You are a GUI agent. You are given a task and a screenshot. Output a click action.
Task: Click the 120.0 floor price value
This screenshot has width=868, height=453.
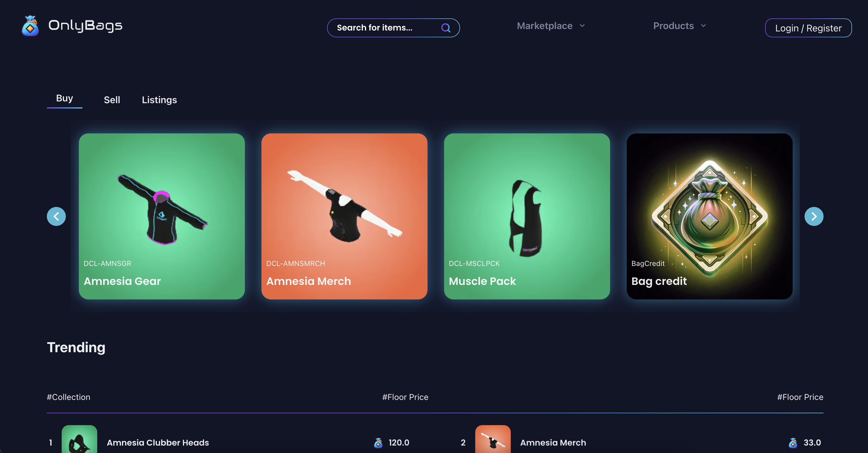pyautogui.click(x=399, y=443)
